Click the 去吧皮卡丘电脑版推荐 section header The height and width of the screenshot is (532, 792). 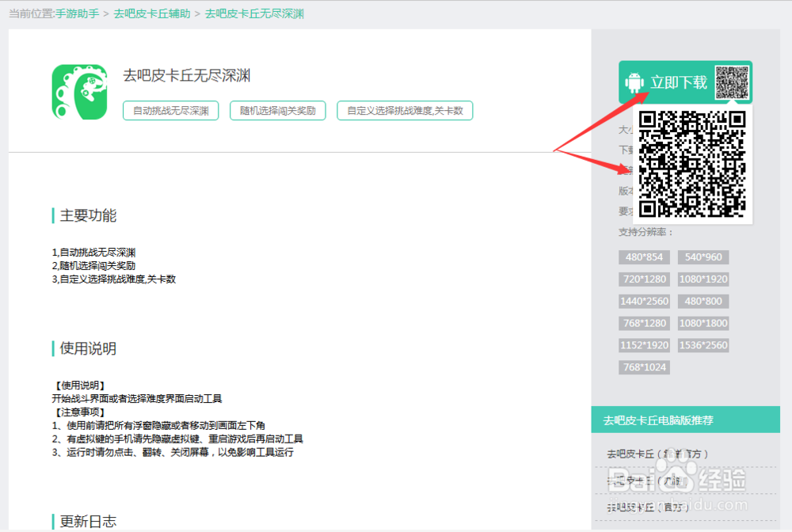click(685, 420)
